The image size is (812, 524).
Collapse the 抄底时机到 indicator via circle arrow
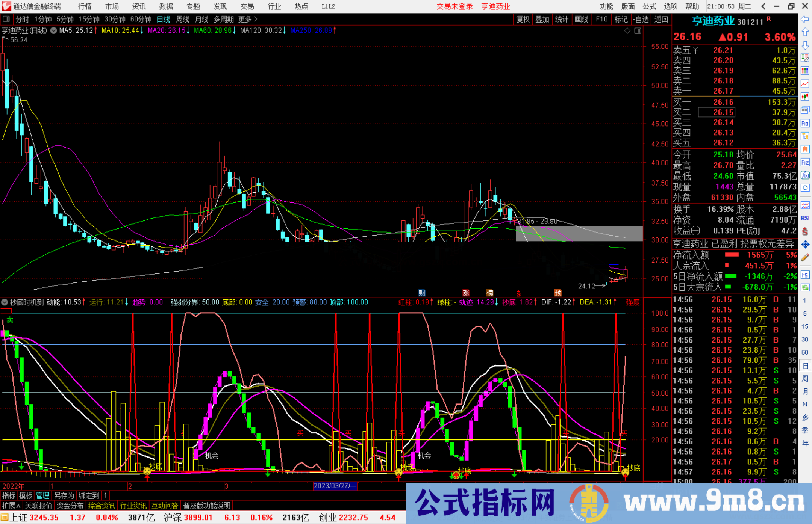[x=5, y=302]
